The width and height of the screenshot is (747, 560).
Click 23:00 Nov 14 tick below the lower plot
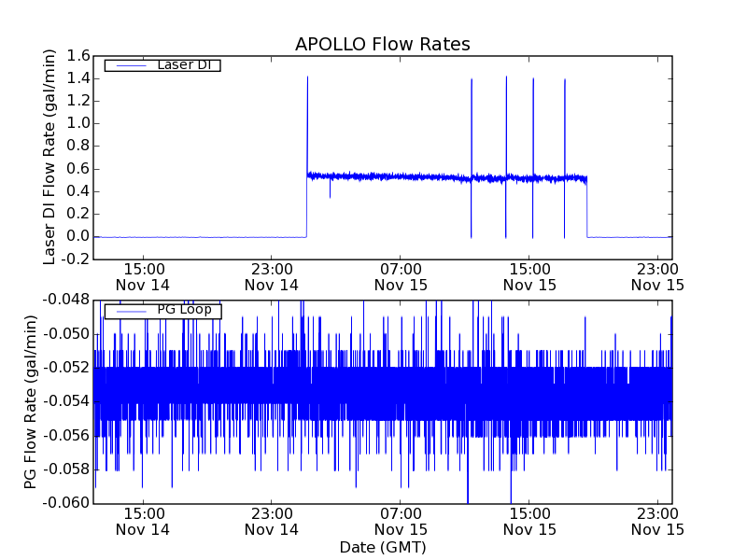point(272,521)
